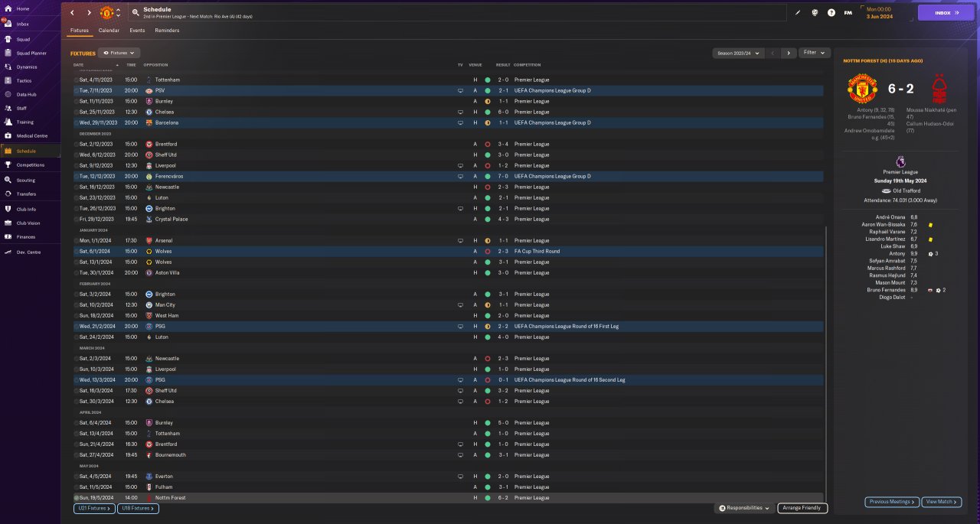The image size is (980, 524).
Task: Click the help question mark icon
Action: pyautogui.click(x=831, y=12)
